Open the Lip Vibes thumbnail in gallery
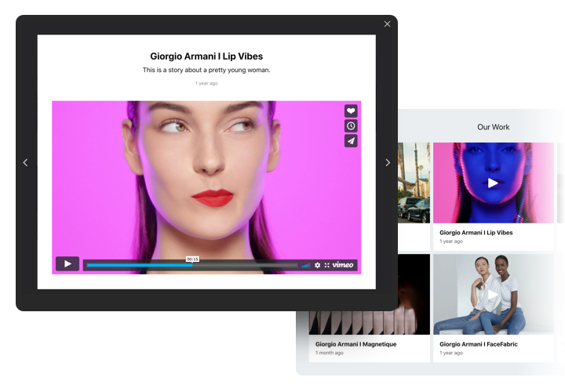 pyautogui.click(x=493, y=183)
